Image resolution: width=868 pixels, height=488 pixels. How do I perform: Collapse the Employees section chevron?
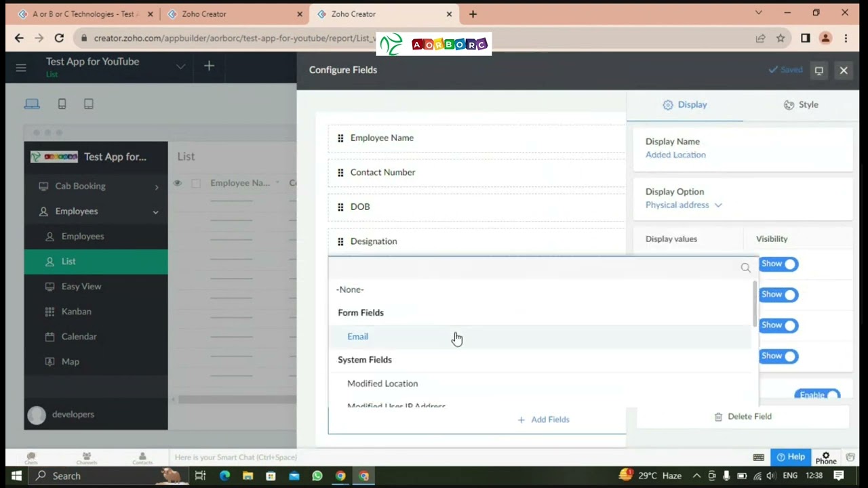155,211
